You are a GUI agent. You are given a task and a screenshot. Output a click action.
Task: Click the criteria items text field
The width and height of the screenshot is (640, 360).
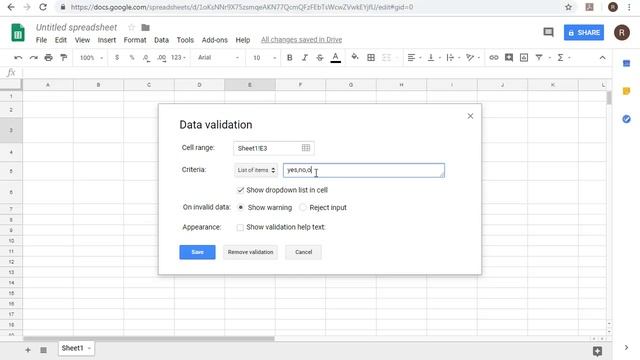click(364, 170)
